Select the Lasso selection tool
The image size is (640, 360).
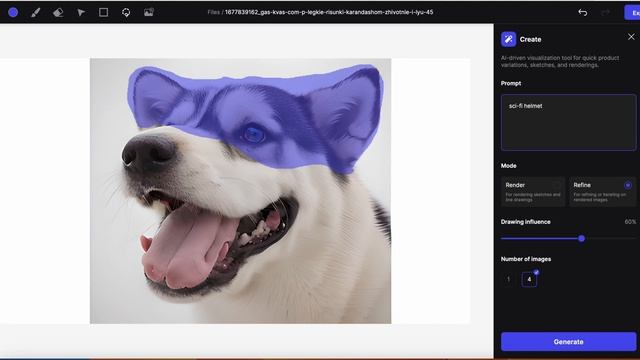tap(126, 12)
